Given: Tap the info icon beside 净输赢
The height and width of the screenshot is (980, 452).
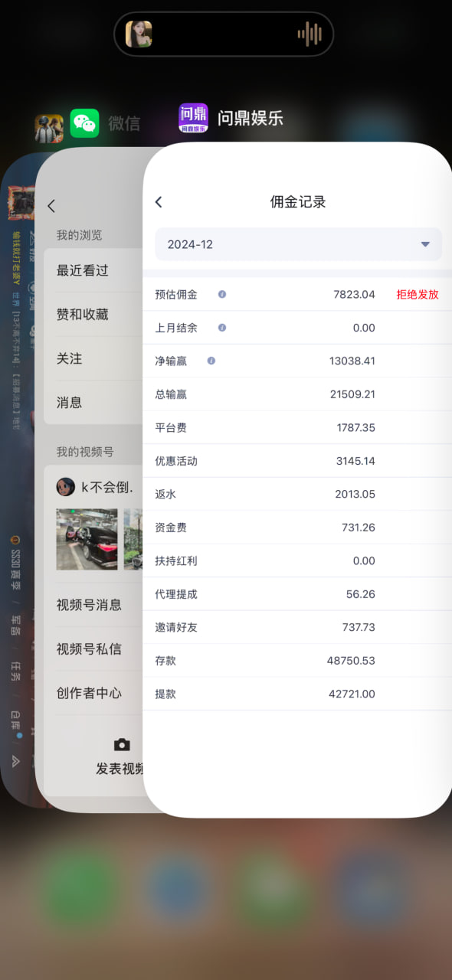Looking at the screenshot, I should [211, 361].
